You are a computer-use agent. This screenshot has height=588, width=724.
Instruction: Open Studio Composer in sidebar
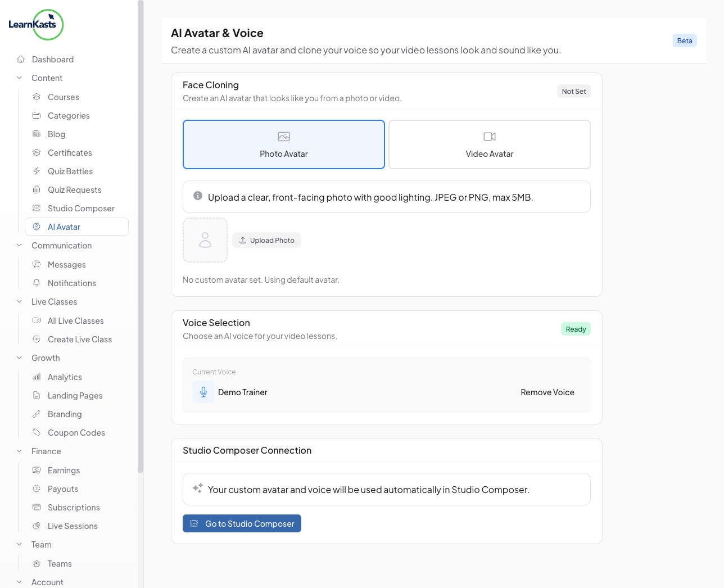pyautogui.click(x=81, y=209)
